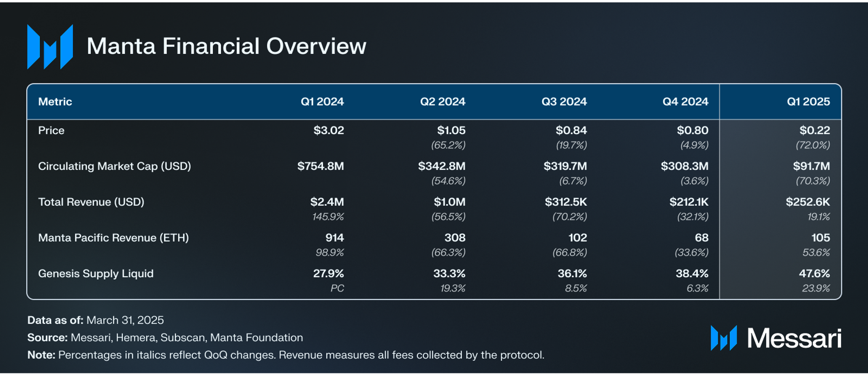
Task: Click the '(72.0%)' price change
Action: coord(813,145)
